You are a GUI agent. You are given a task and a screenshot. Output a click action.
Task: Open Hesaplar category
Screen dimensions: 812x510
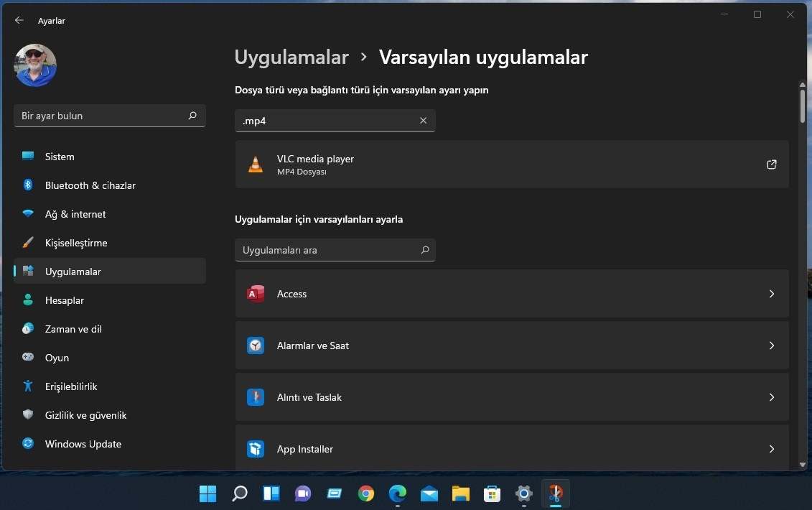coord(110,300)
